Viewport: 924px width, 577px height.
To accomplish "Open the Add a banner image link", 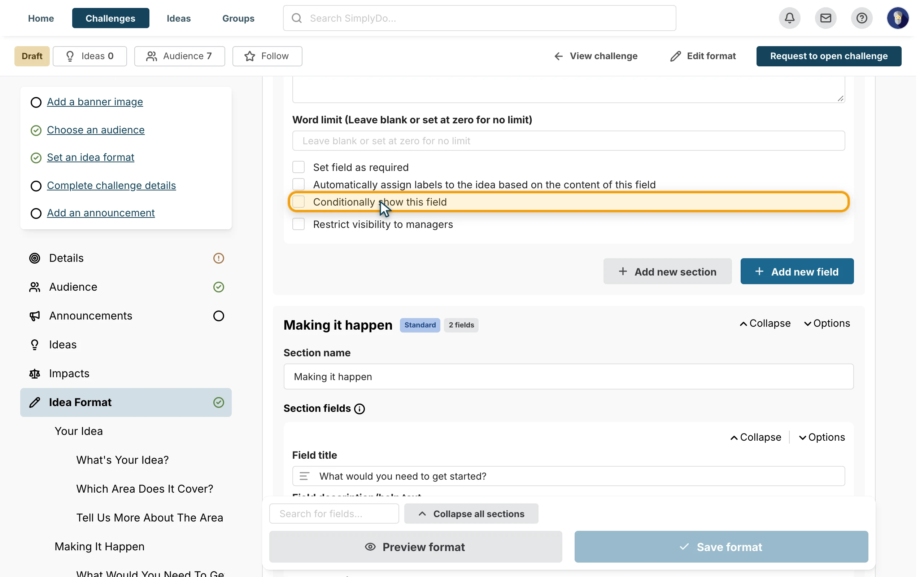I will tap(95, 102).
